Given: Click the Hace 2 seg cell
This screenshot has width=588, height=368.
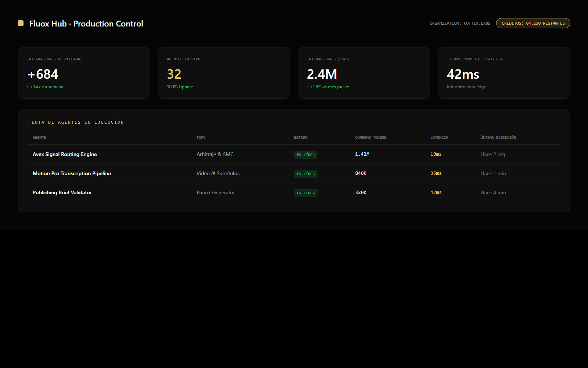Looking at the screenshot, I should click(493, 154).
